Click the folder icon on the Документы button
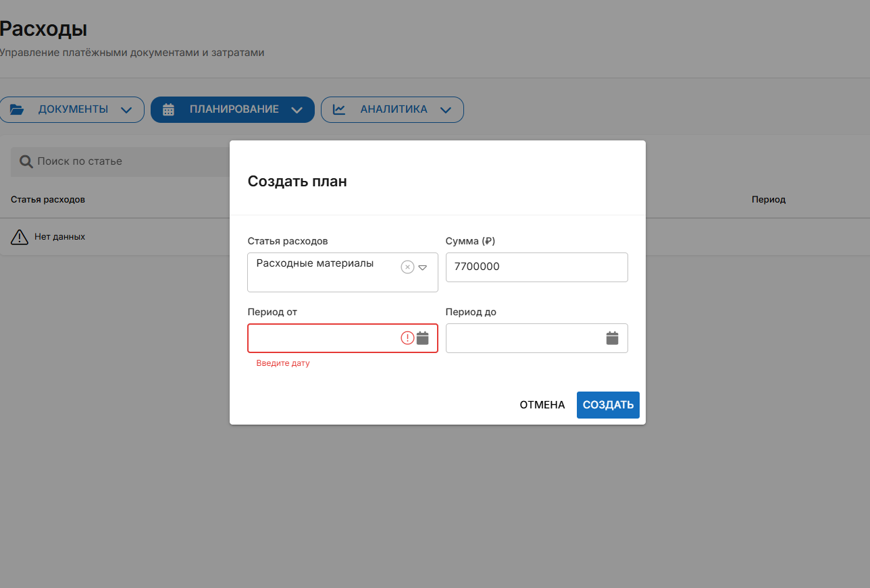870x588 pixels. tap(17, 109)
